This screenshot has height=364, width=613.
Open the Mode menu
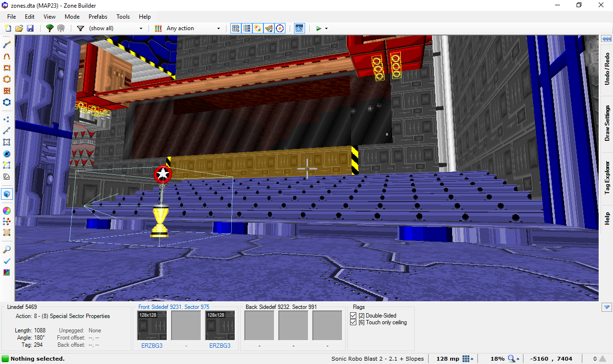[72, 16]
